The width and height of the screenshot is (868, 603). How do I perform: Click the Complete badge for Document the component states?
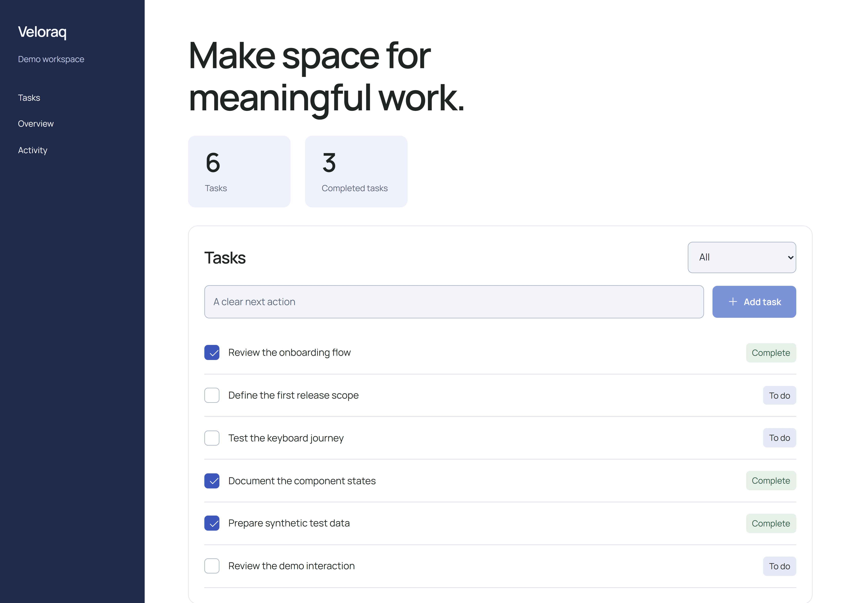(x=771, y=481)
